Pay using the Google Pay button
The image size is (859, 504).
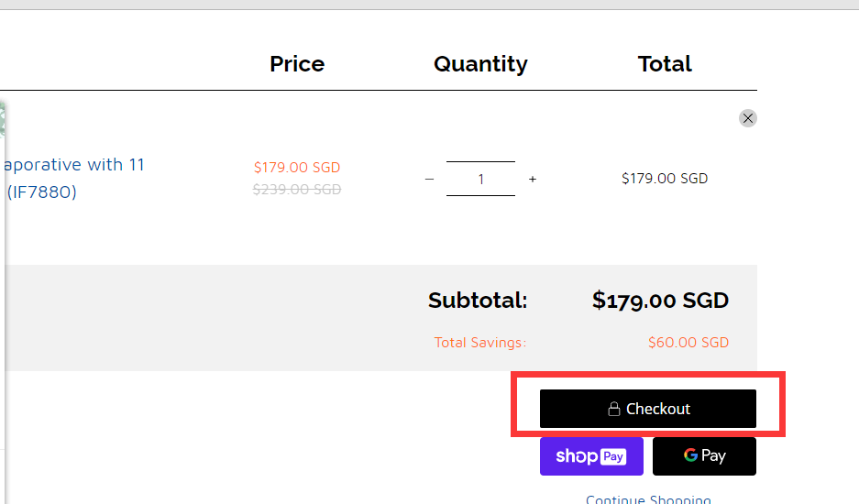point(704,456)
